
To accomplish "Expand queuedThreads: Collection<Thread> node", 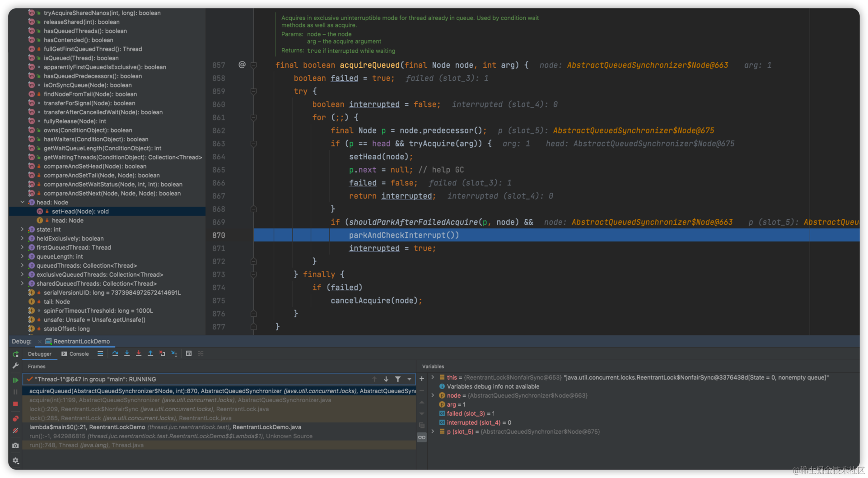I will [22, 265].
